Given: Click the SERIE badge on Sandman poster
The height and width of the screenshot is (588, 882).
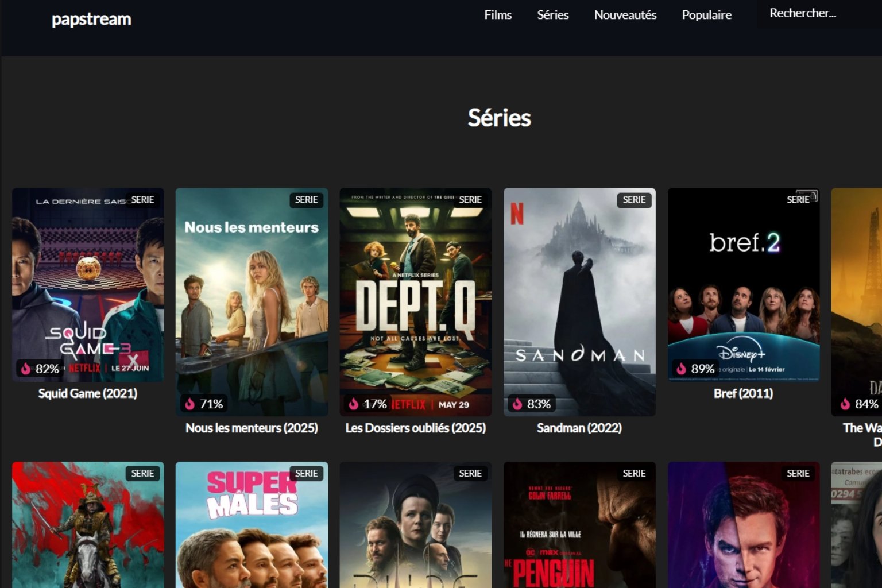Looking at the screenshot, I should (634, 200).
